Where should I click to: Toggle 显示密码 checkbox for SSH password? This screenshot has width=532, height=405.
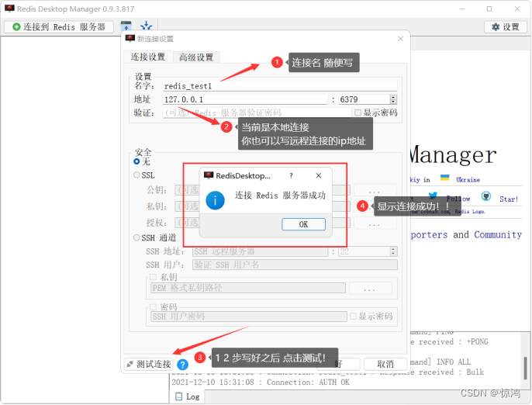(x=353, y=317)
